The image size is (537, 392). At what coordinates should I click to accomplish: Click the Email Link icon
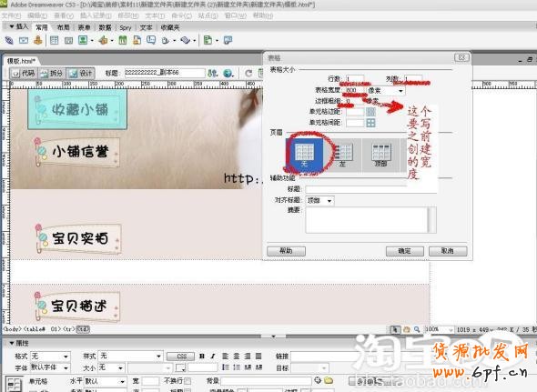coord(24,40)
